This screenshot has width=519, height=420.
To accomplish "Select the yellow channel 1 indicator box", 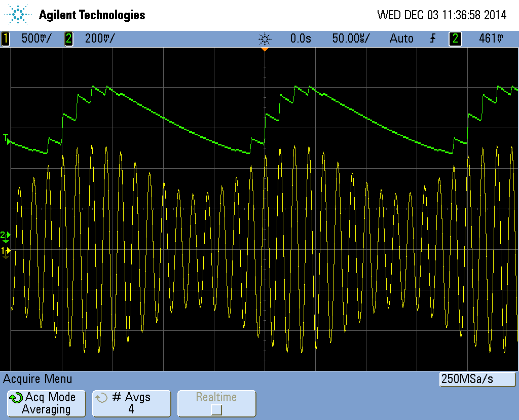I will [x=6, y=39].
